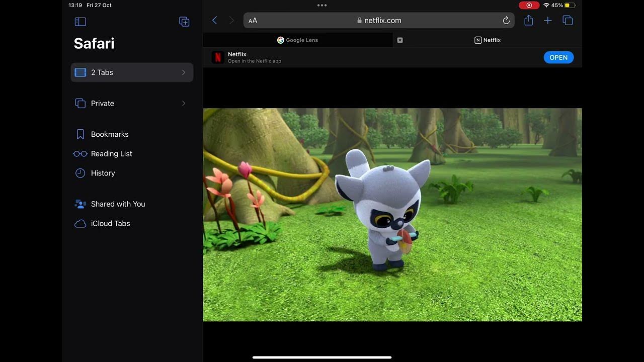644x362 pixels.
Task: Add a new tab with the plus icon
Action: click(548, 20)
